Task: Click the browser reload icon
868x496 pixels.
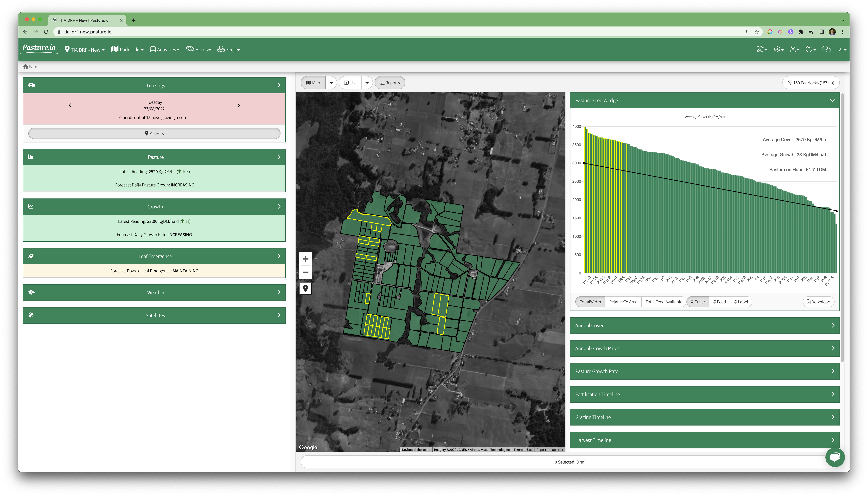Action: (46, 32)
